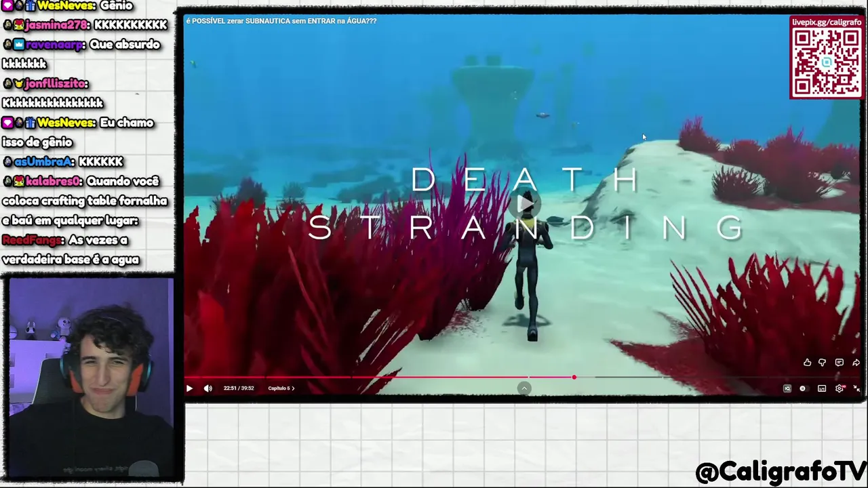868x488 pixels.
Task: Like the video with the thumbs-up icon
Action: coord(807,363)
